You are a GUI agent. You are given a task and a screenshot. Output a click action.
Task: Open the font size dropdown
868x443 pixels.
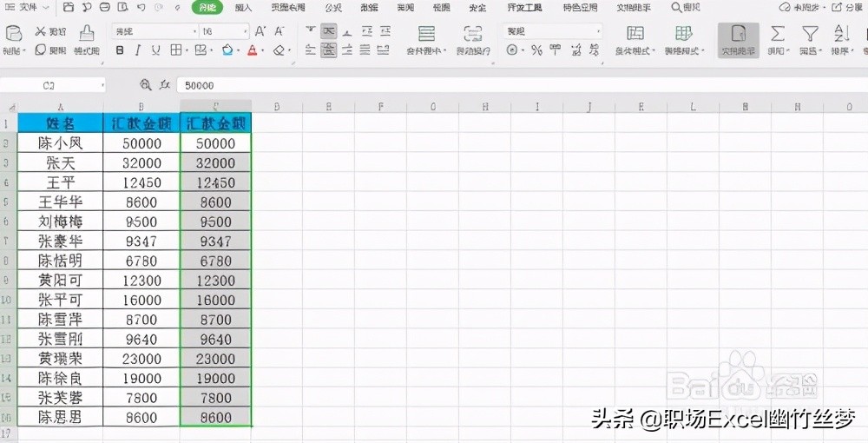click(246, 31)
